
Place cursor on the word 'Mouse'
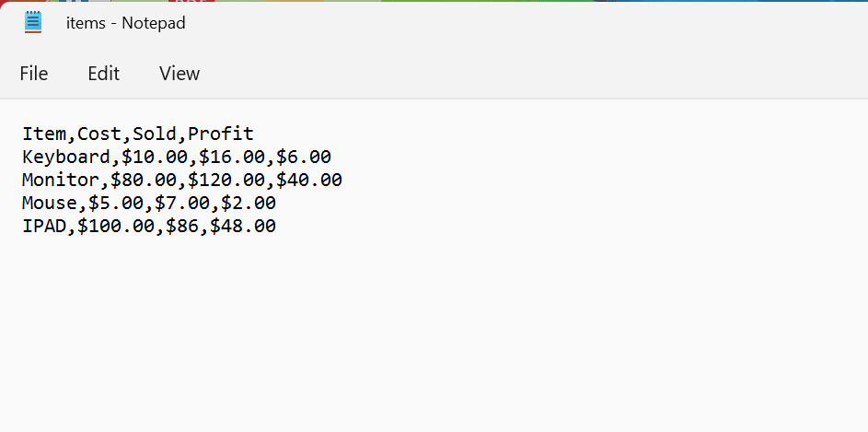pos(50,203)
